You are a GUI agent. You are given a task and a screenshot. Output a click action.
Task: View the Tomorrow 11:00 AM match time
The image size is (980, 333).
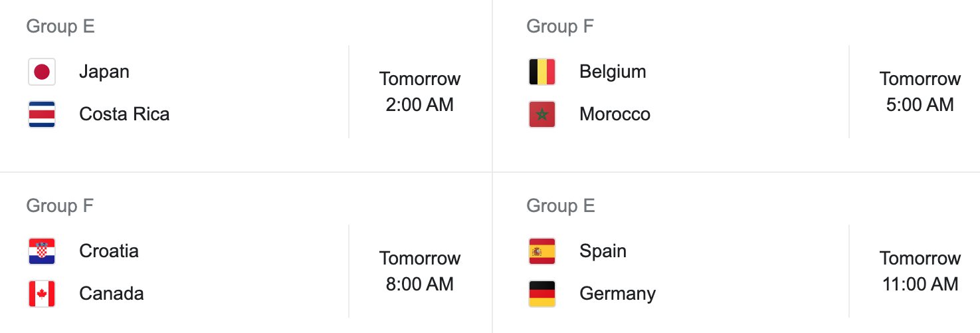point(920,271)
